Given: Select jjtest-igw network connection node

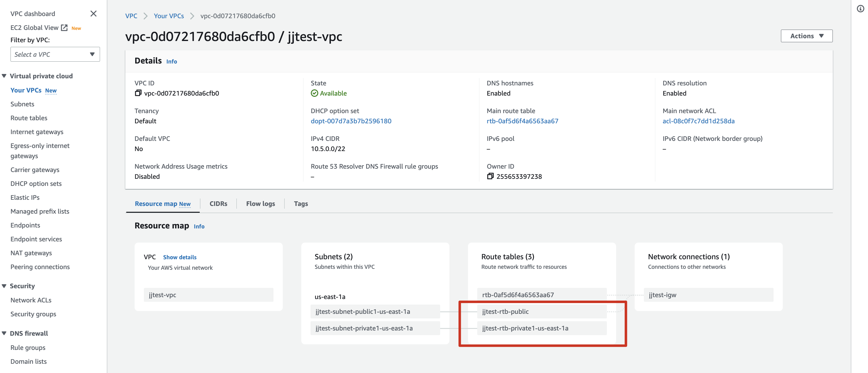Looking at the screenshot, I should 708,295.
